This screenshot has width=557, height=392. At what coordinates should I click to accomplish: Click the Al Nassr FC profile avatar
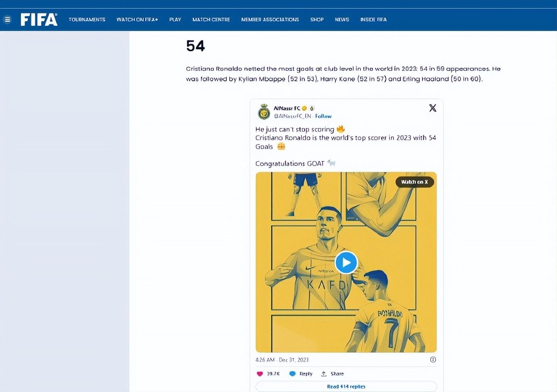pos(264,112)
